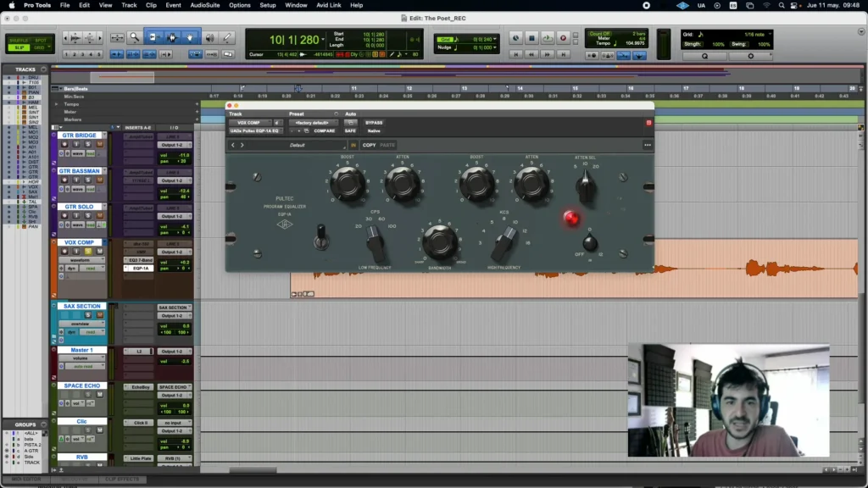868x488 pixels.
Task: Open the UADx Pultec EQP-1A plugin selector
Action: pos(256,131)
